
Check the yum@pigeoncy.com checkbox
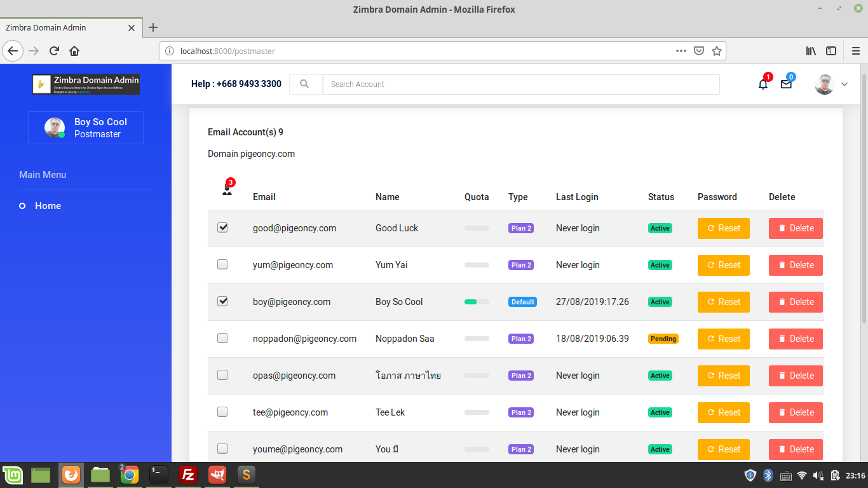222,264
